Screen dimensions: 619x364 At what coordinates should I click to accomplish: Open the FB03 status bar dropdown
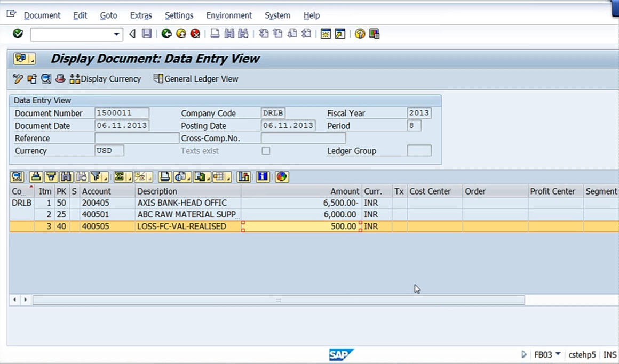tap(558, 354)
